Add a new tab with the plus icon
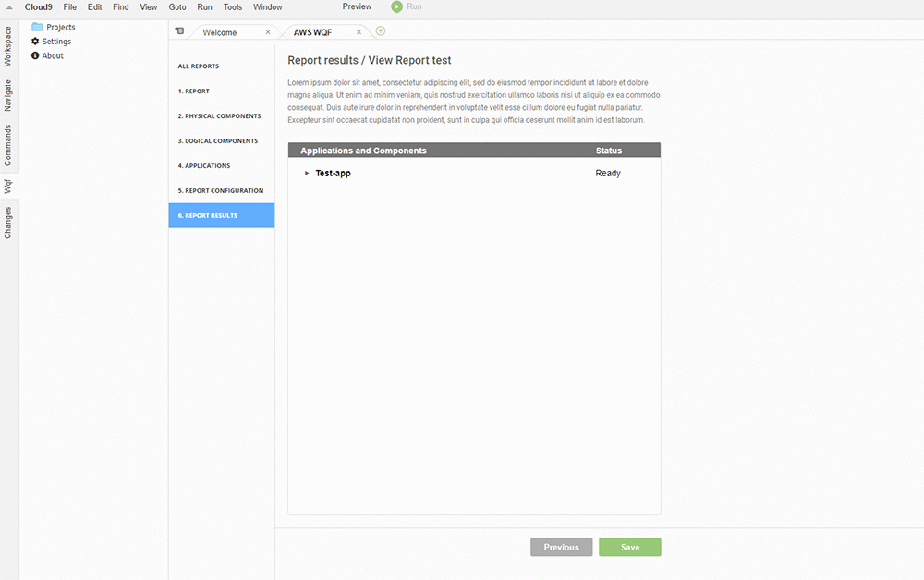This screenshot has width=924, height=580. 381,30
